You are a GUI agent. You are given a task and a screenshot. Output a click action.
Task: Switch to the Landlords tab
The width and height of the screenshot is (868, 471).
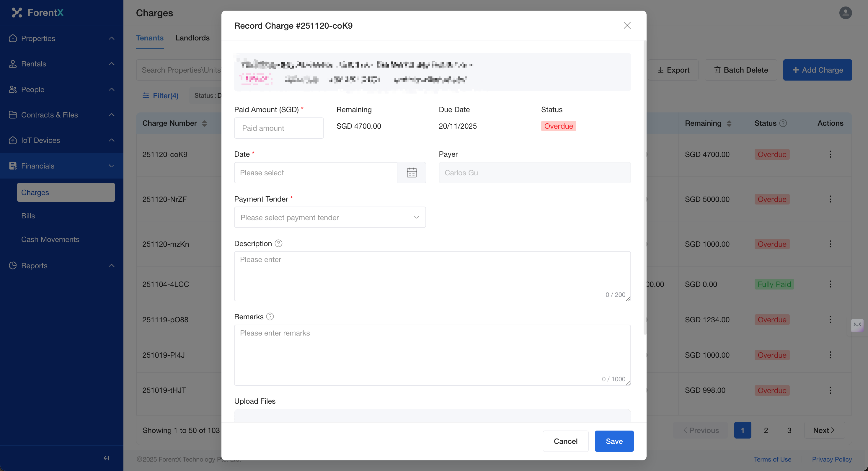click(192, 38)
